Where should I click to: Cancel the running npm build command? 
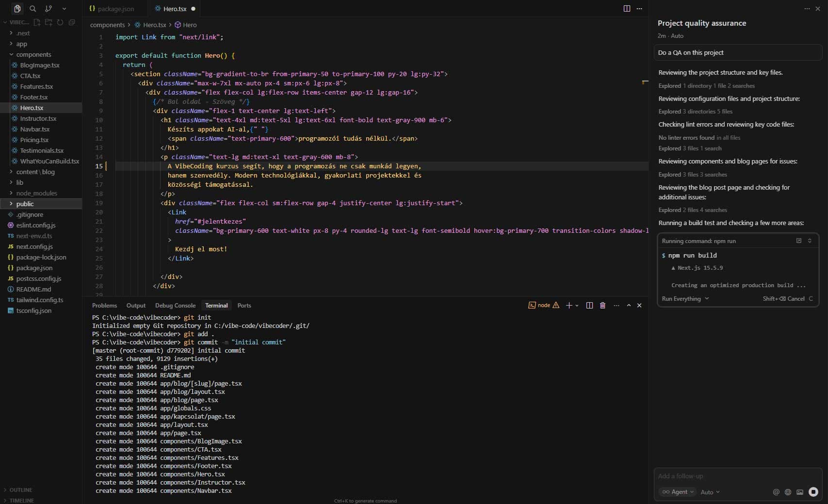coord(796,299)
